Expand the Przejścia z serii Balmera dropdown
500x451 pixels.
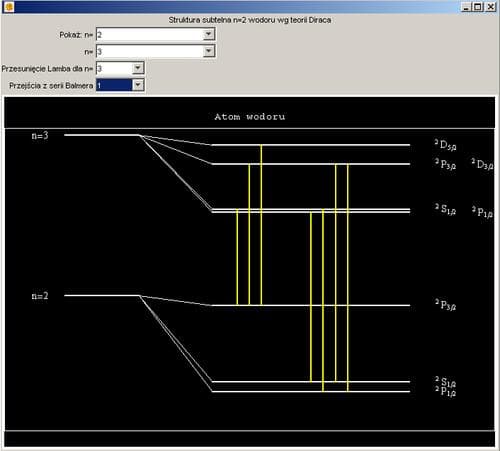tap(138, 85)
